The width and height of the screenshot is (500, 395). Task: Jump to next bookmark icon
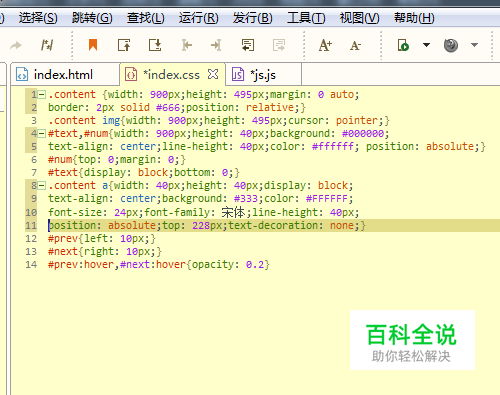155,45
